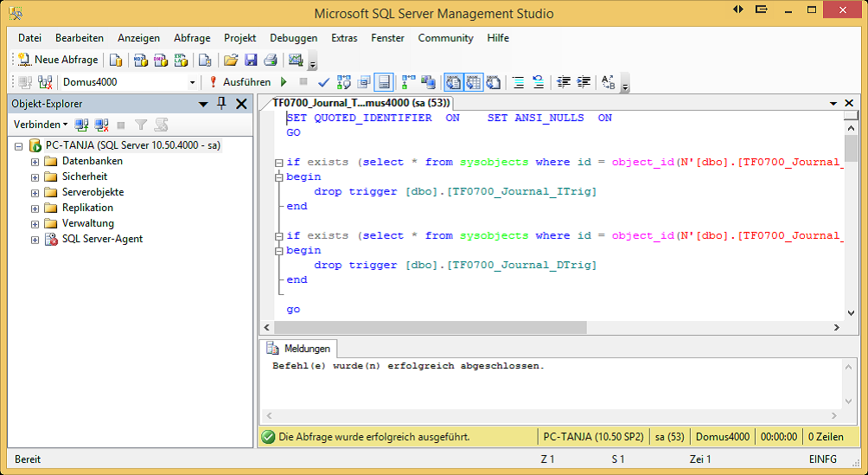Start an Analysis Services MDX query
Image resolution: width=868 pixels, height=475 pixels.
141,60
